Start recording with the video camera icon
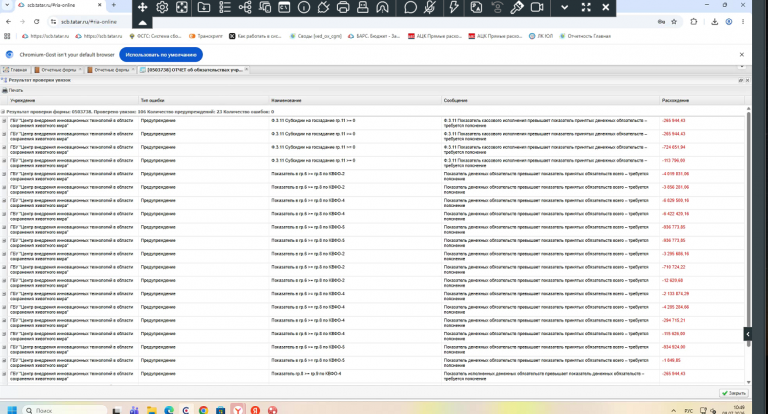 click(537, 7)
